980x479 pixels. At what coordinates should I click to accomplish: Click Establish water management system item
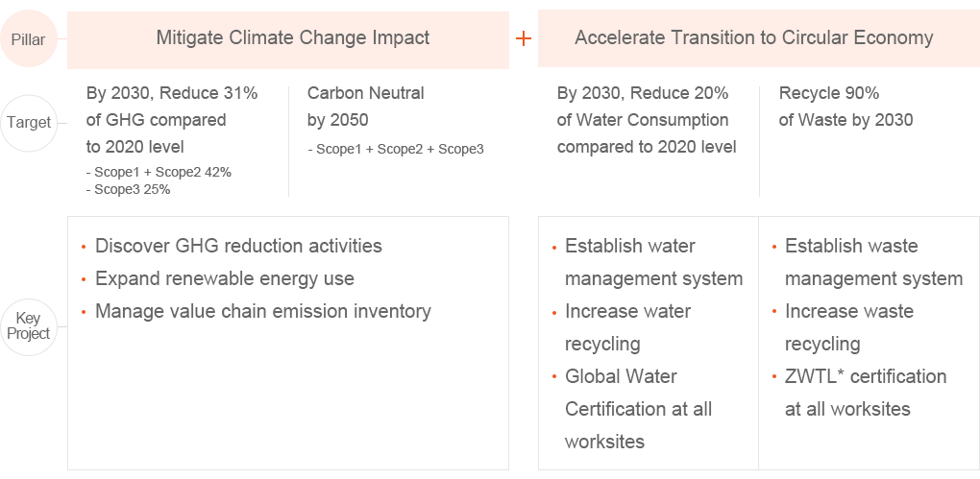click(653, 262)
